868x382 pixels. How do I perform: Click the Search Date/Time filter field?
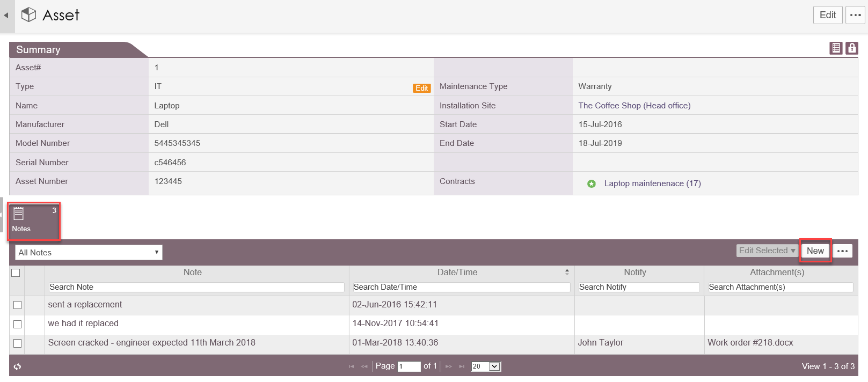click(x=462, y=287)
